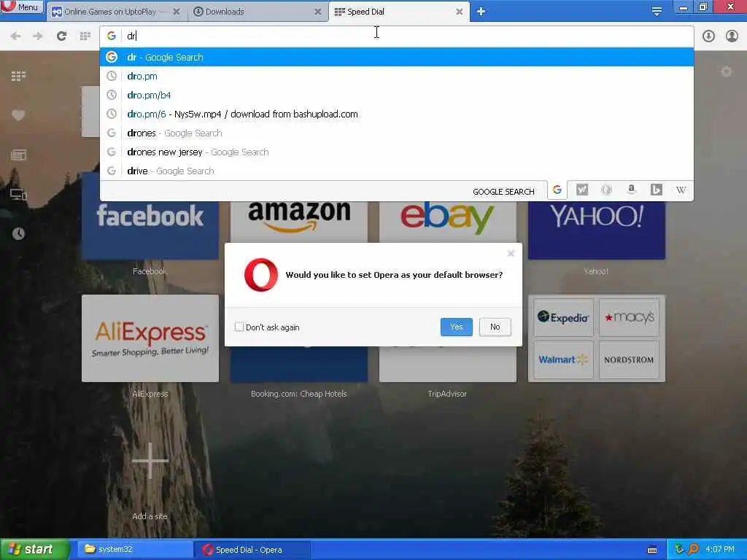Screen dimensions: 747x560
Task: Open the downloads icon beside address bar
Action: tap(708, 36)
